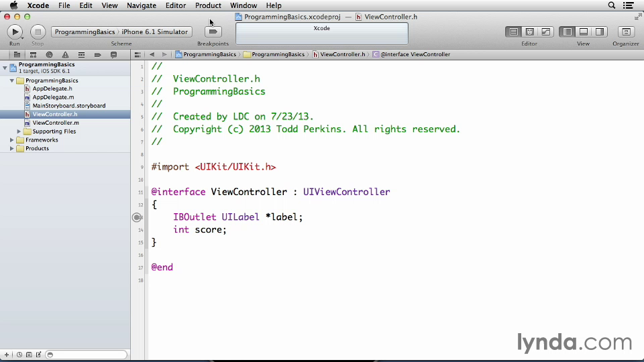Click the outlet connection circle on line 13
This screenshot has width=644, height=362.
tap(137, 217)
